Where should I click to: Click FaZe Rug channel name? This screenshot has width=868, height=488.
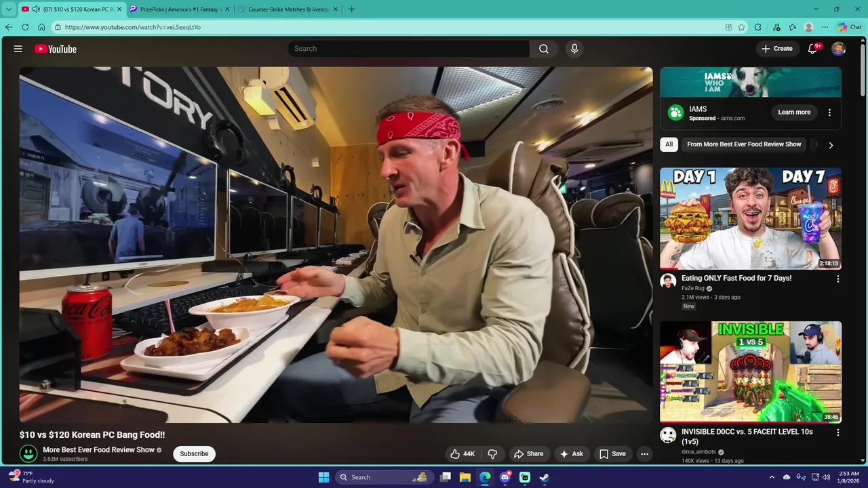pyautogui.click(x=693, y=288)
